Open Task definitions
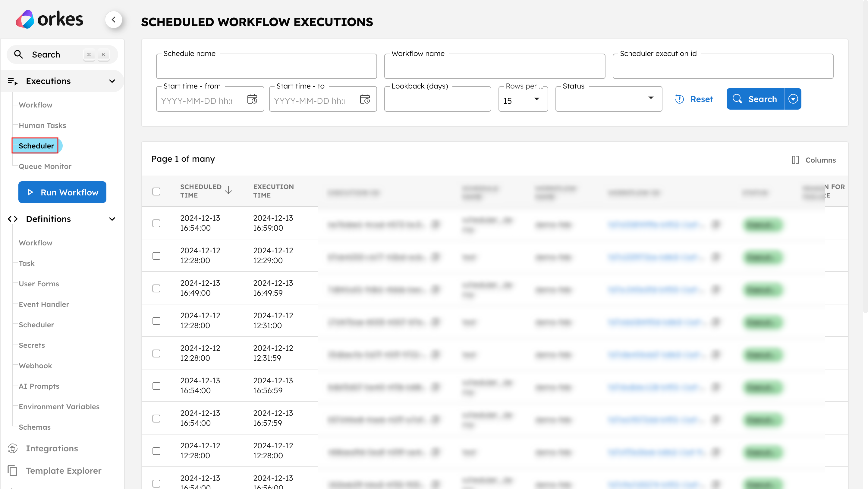Viewport: 868px width, 489px height. (x=27, y=263)
